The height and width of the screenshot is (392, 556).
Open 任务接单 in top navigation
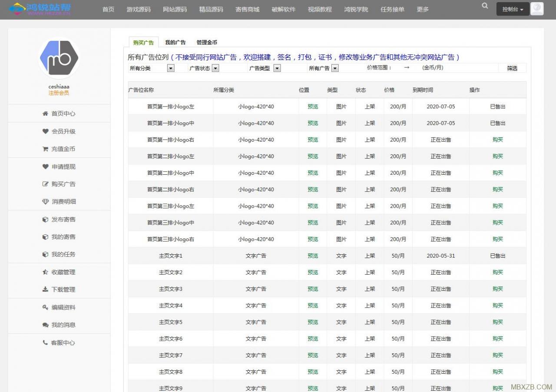click(392, 9)
